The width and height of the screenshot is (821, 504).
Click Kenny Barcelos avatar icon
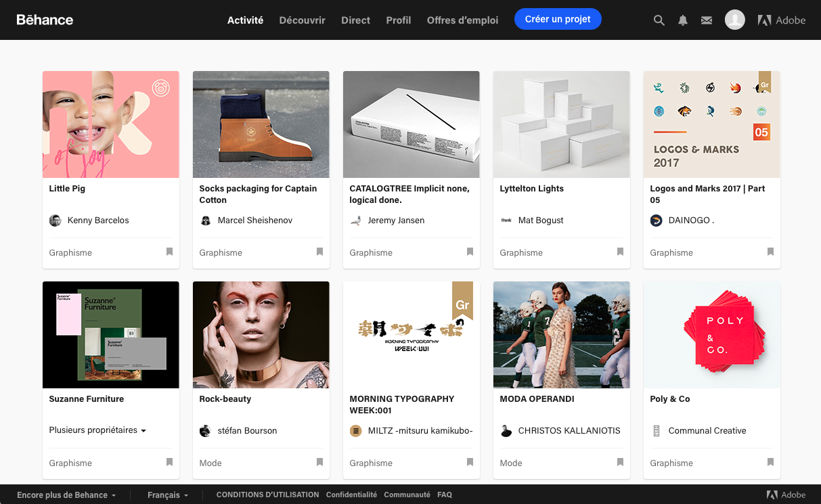pos(55,221)
